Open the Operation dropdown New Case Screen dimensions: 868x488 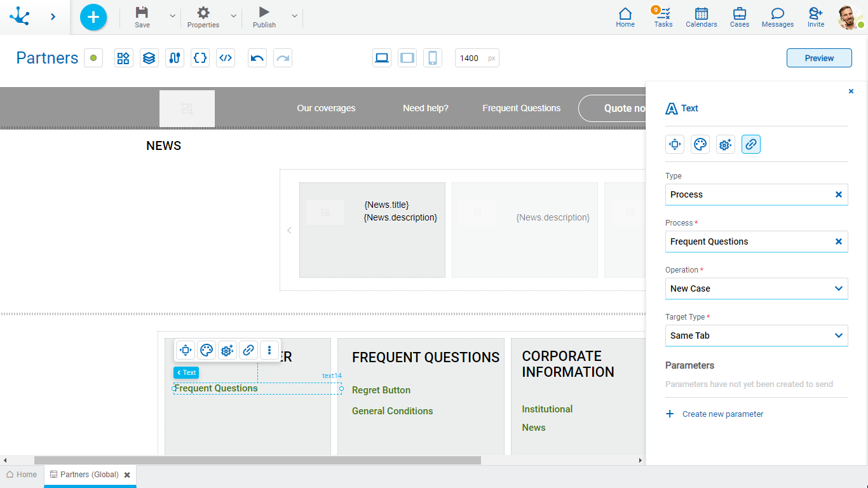[x=756, y=288]
